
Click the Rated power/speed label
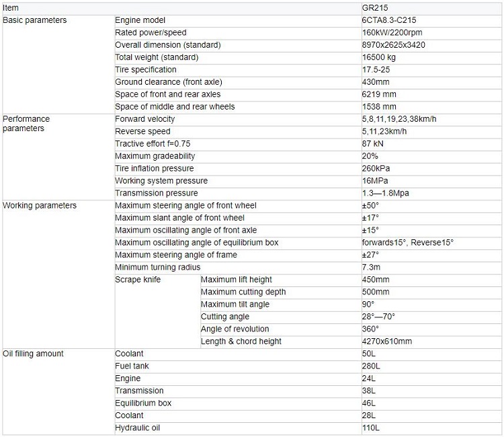(151, 33)
